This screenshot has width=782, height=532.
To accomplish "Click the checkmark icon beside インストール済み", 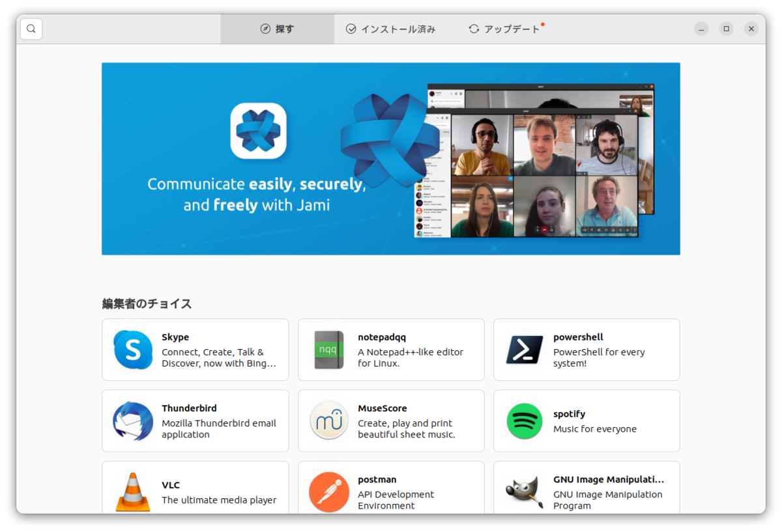I will tap(351, 29).
